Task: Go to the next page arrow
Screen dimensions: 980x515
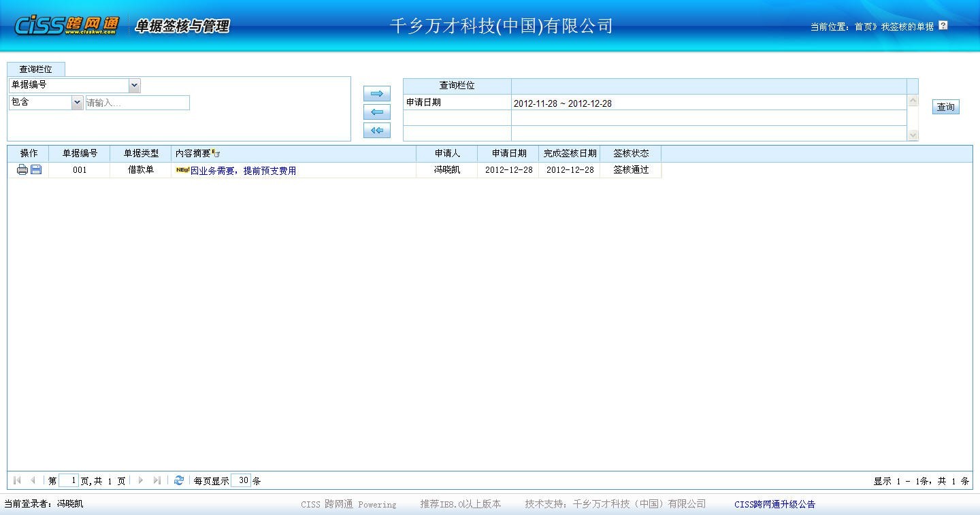Action: 141,480
